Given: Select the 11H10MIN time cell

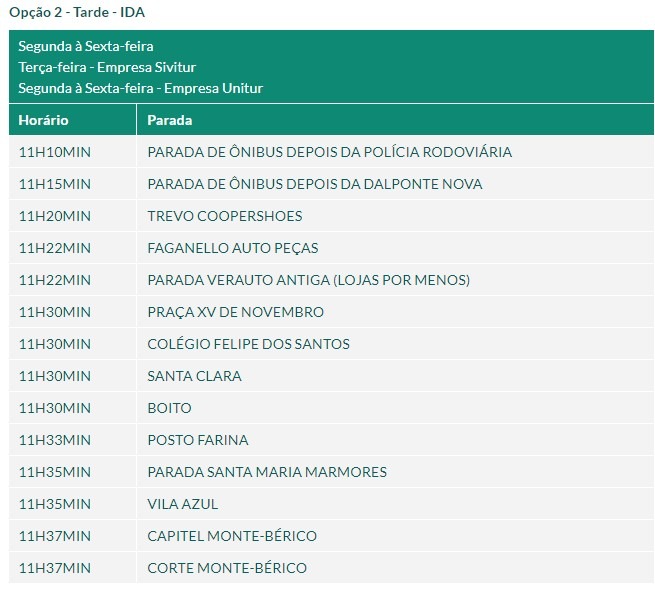Looking at the screenshot, I should coord(54,152).
